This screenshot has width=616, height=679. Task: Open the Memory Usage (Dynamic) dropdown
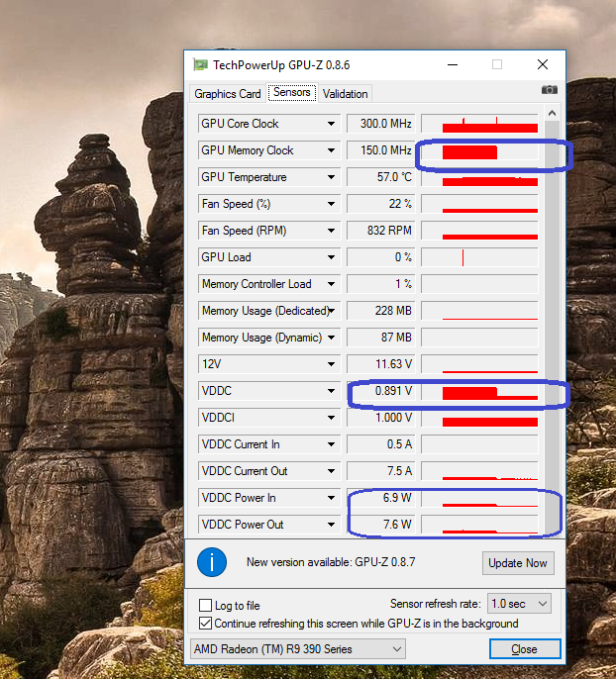pos(331,338)
